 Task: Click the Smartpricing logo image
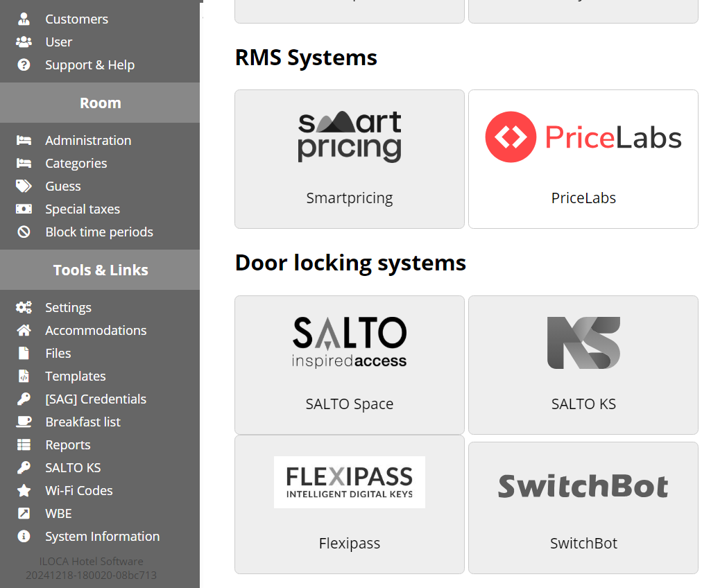(x=350, y=137)
